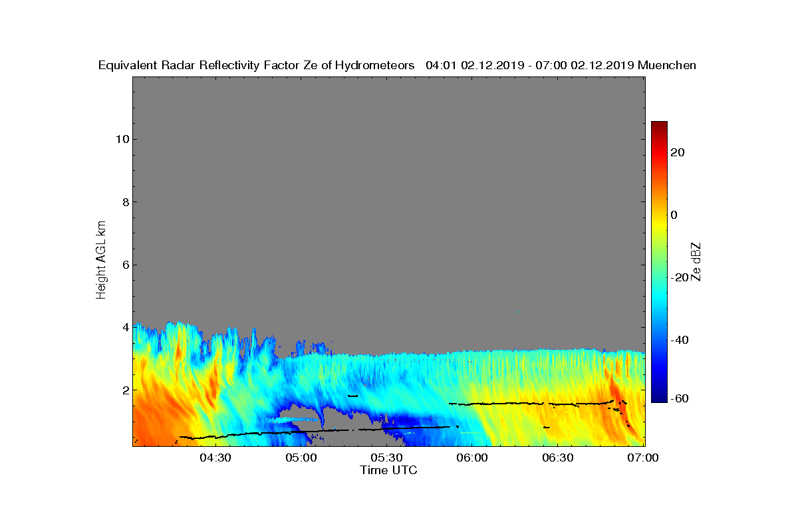Click the colorbar value label '-40'
The width and height of the screenshot is (798, 532).
(x=680, y=340)
